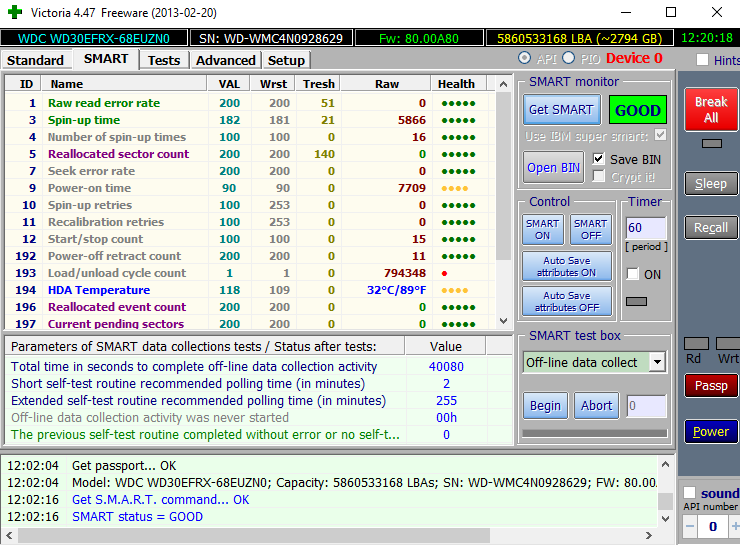Viewport: 740px width, 545px height.
Task: Select the PIO access mode radio button
Action: pos(568,58)
